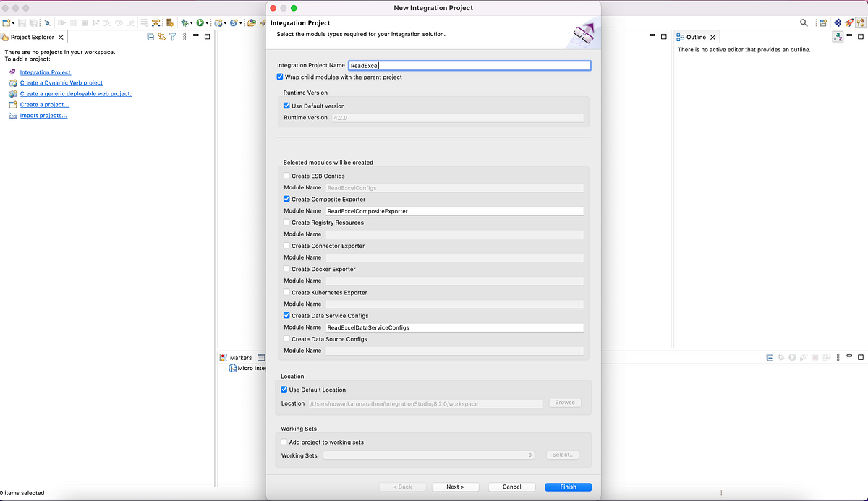Click the Resume debug icon in toolbar

[61, 23]
